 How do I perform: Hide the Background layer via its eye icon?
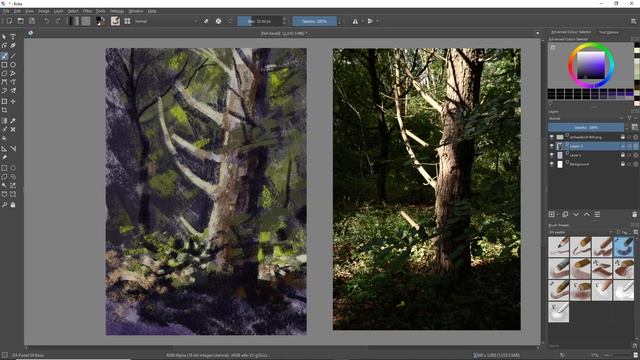(551, 164)
